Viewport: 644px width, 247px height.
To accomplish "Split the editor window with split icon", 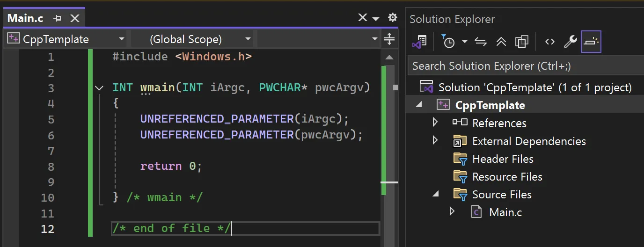I will pos(389,39).
